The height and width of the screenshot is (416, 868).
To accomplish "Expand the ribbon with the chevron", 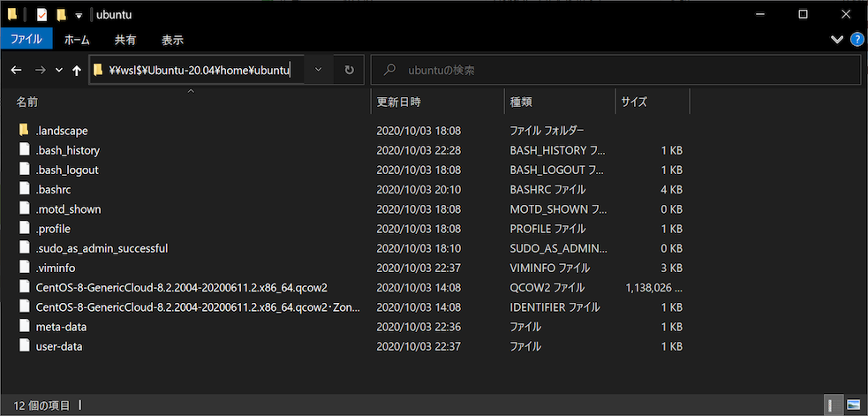I will 836,40.
